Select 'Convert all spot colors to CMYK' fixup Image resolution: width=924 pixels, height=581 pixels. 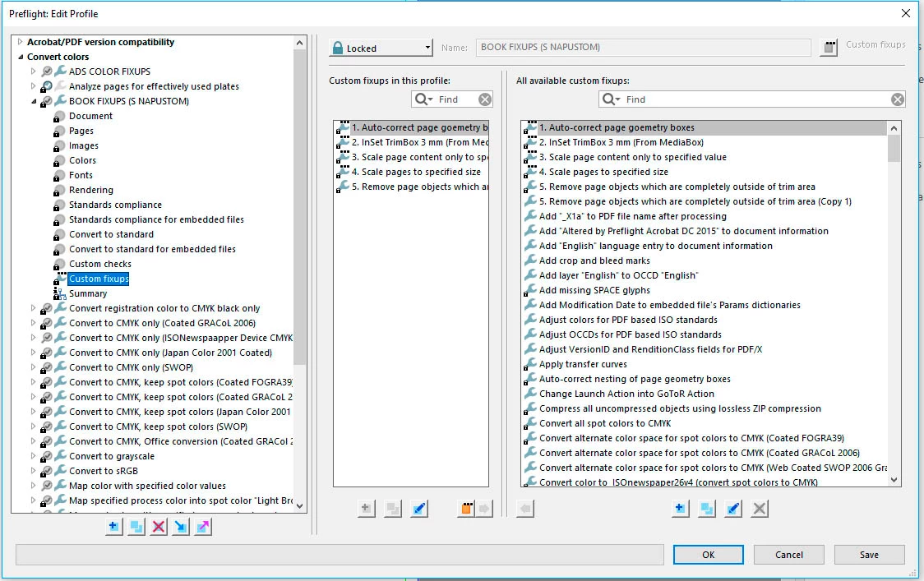[604, 423]
